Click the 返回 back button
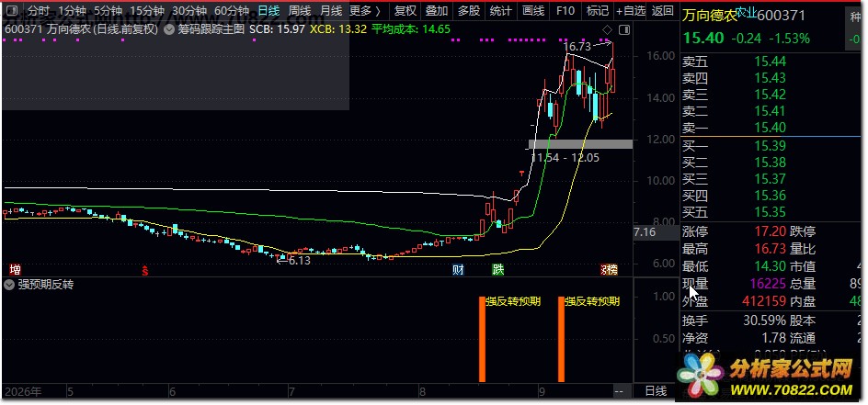Image resolution: width=868 pixels, height=405 pixels. point(663,10)
